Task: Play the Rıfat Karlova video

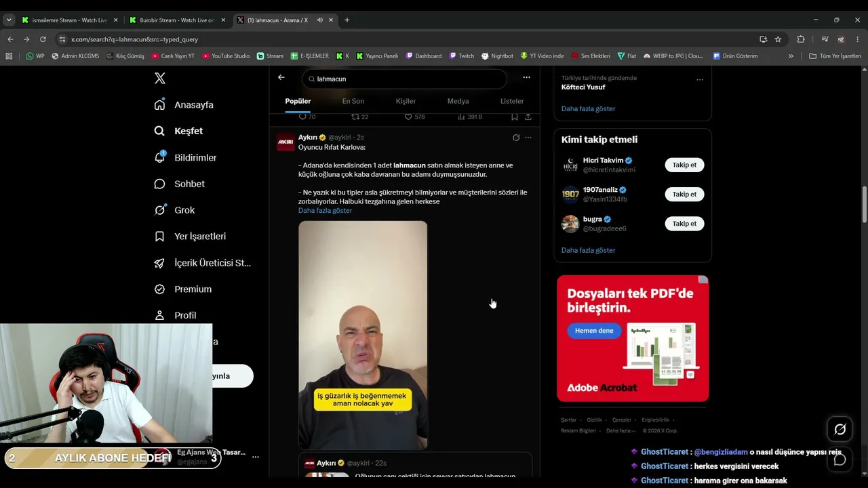Action: click(x=363, y=335)
